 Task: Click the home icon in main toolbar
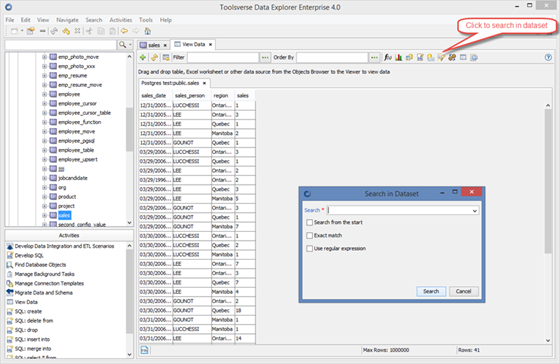(148, 31)
